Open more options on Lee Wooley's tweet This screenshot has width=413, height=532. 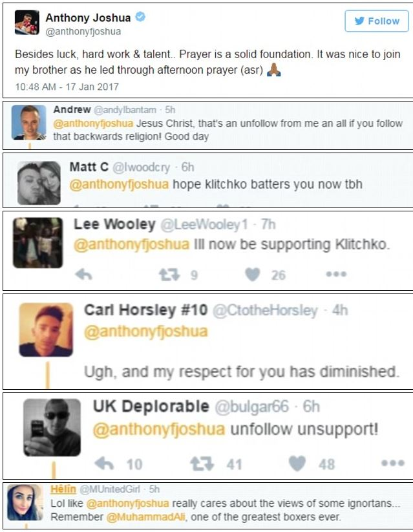(336, 274)
